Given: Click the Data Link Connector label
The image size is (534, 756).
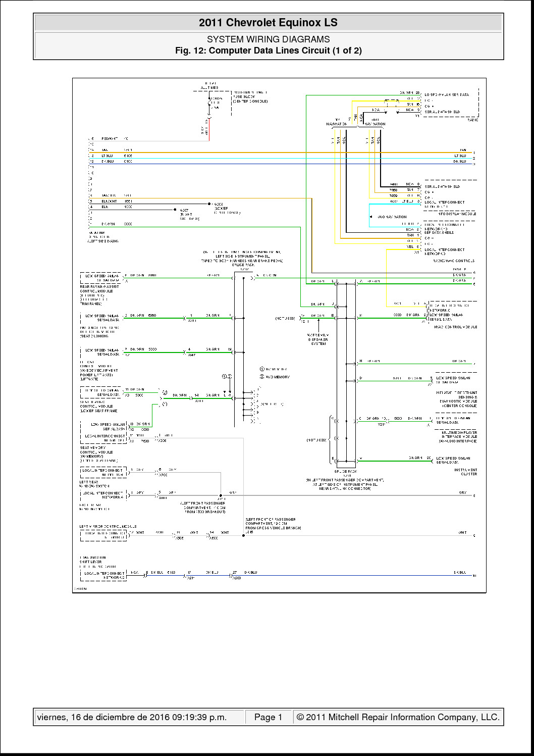Looking at the screenshot, I should point(102,237).
